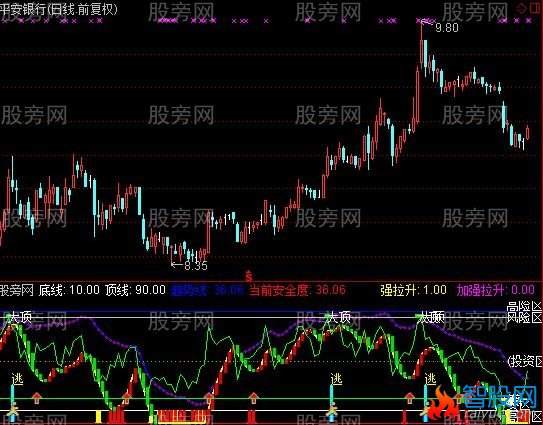This screenshot has width=543, height=425.
Task: Click the leftmost 逃 escape label
Action: [x=17, y=379]
